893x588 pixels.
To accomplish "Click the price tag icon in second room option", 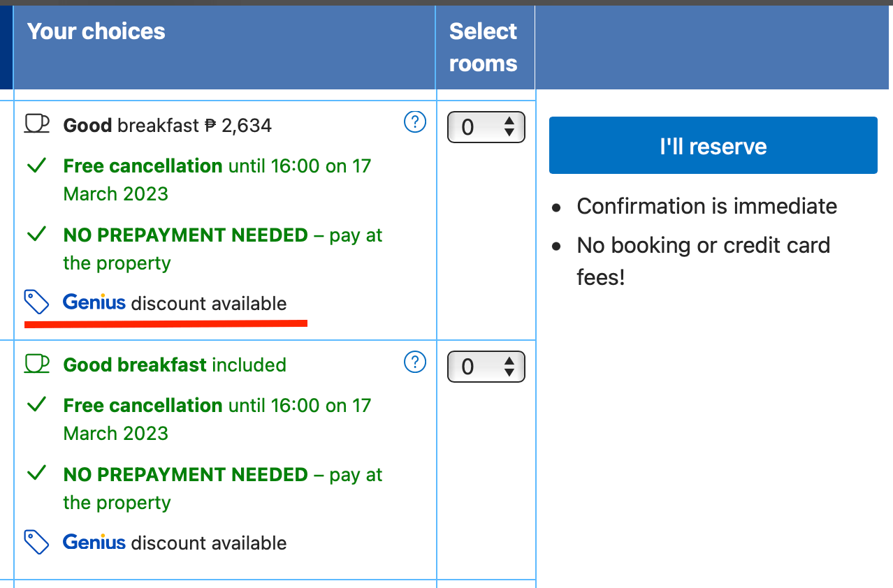I will 36,542.
